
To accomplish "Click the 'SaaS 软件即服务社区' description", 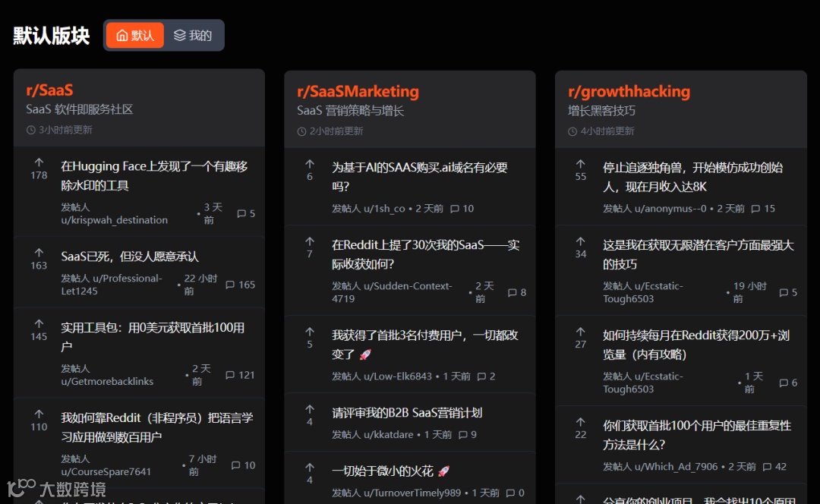I will [80, 109].
